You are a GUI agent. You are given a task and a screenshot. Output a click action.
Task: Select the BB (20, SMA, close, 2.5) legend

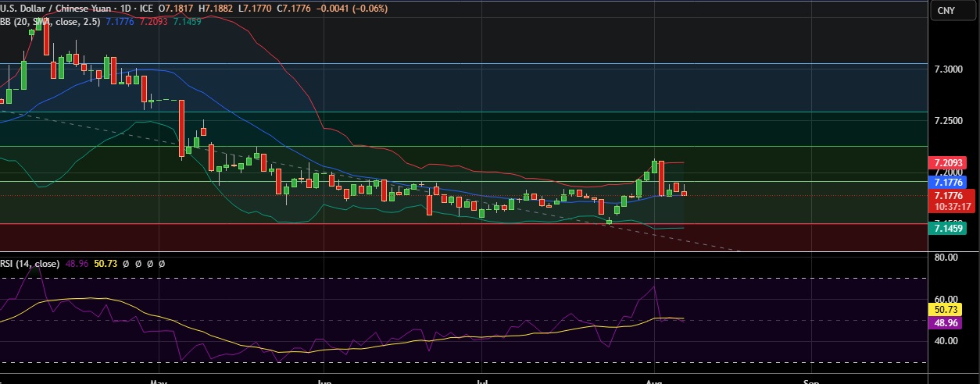[49, 22]
